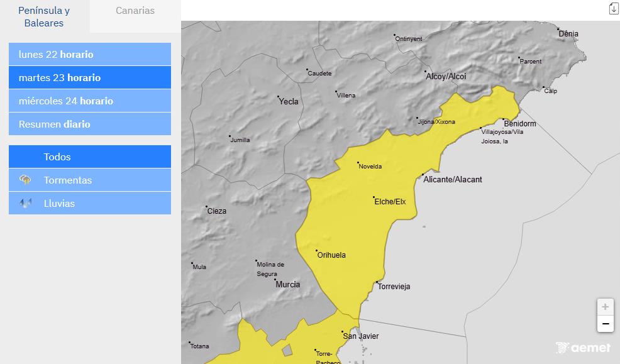Click the yellow warning zone near Elche/Elx
Image resolution: width=620 pixels, height=364 pixels.
click(x=352, y=214)
